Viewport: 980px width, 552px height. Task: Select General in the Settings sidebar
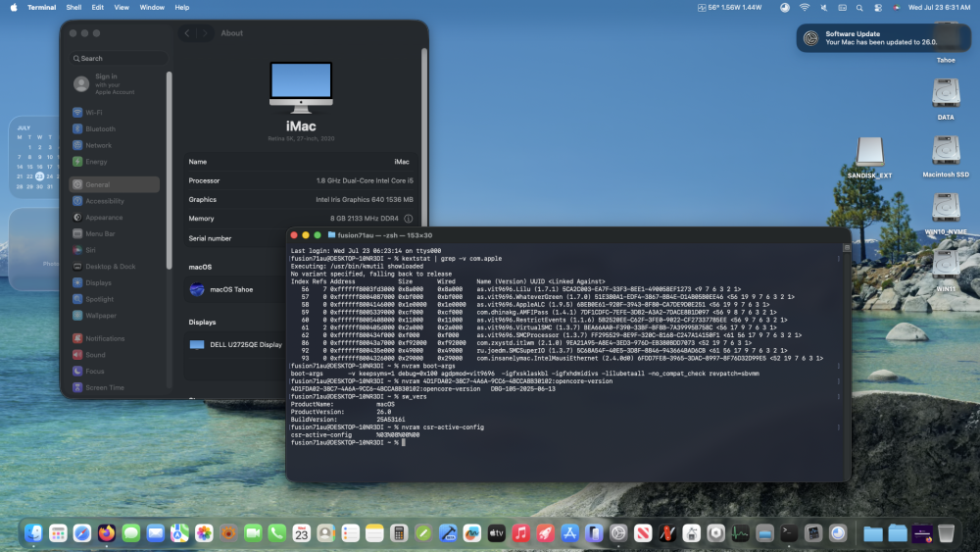click(x=114, y=184)
